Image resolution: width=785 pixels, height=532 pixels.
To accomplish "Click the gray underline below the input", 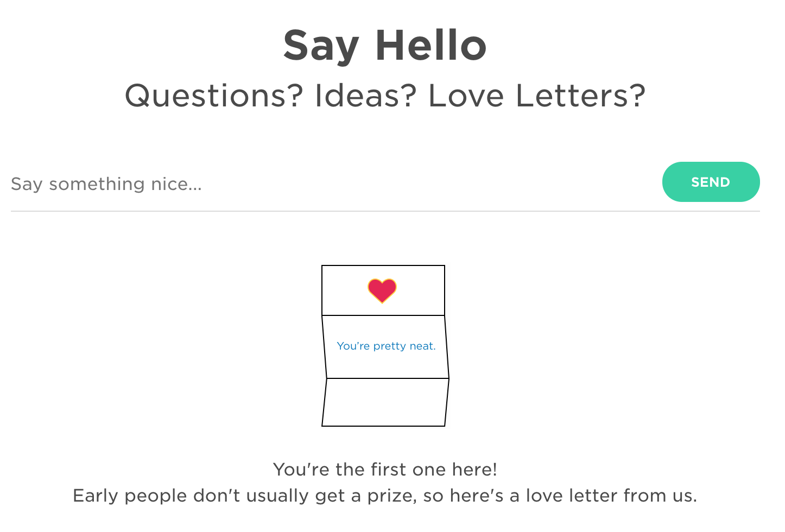I will (385, 211).
